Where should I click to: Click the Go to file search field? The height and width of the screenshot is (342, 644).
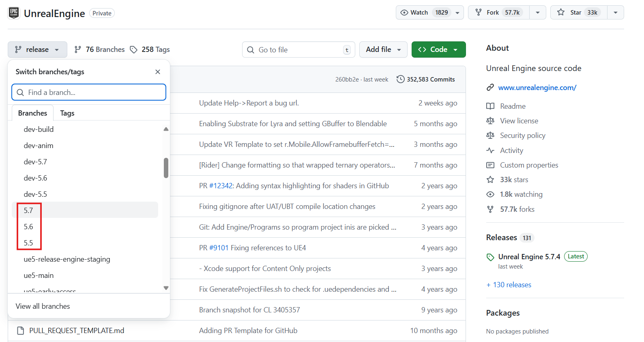coord(298,49)
